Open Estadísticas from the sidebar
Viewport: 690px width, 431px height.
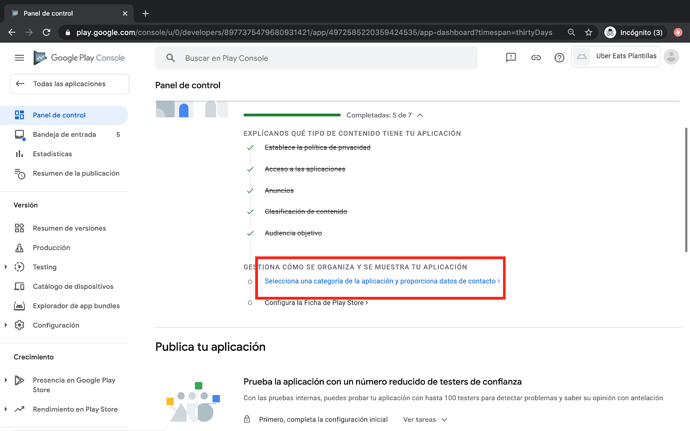click(52, 154)
